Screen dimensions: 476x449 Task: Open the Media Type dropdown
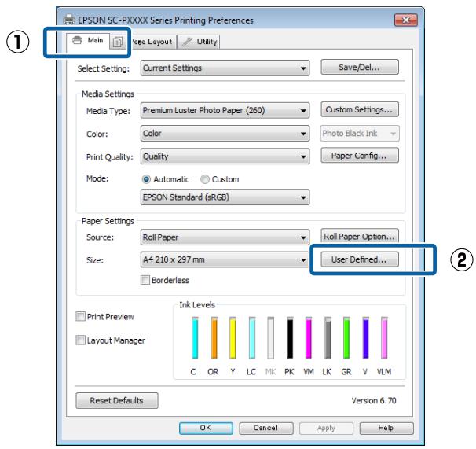[x=225, y=110]
